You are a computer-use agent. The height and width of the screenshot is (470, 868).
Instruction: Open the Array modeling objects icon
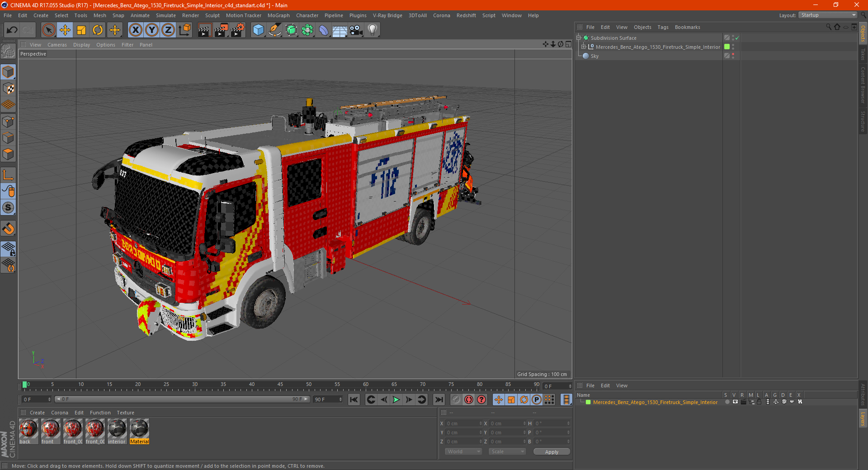click(307, 30)
